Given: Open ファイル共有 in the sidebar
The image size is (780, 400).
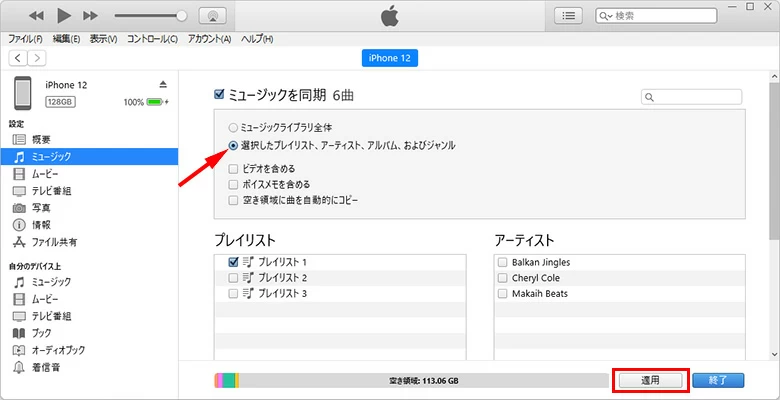Looking at the screenshot, I should [x=55, y=242].
